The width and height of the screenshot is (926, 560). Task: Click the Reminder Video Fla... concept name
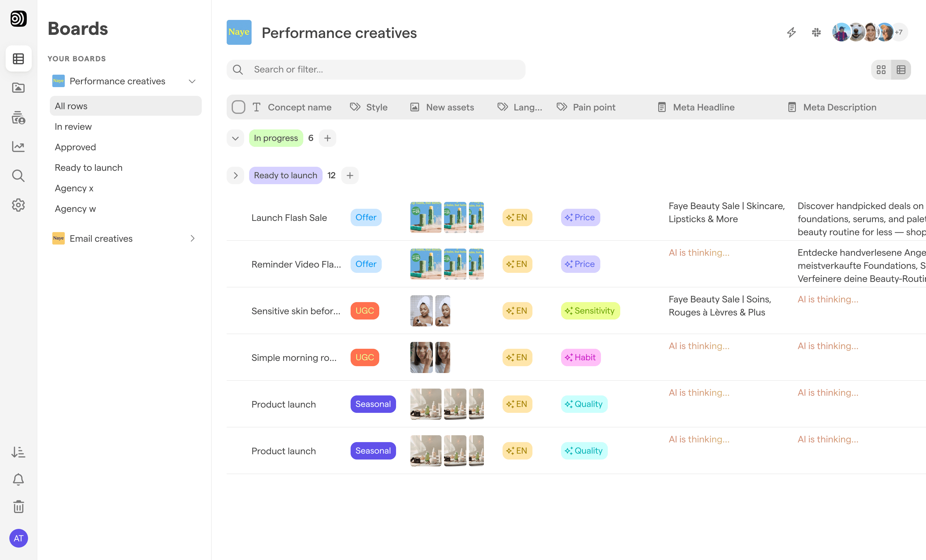click(x=296, y=264)
